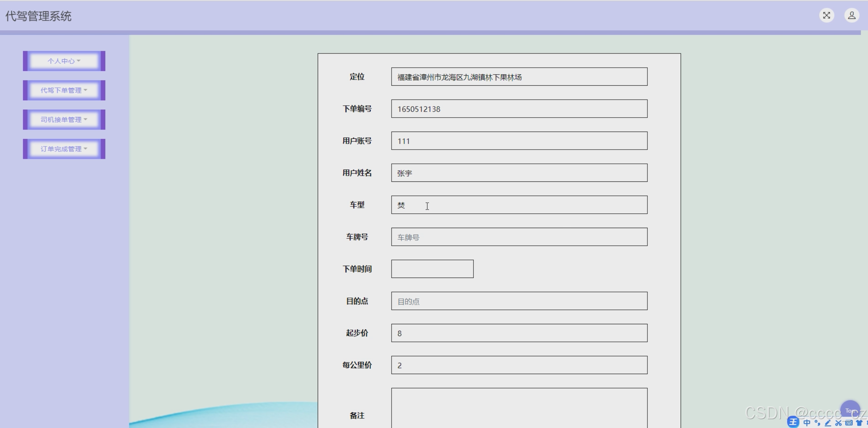Expand the 个人中心 sidebar menu
The height and width of the screenshot is (428, 868).
point(64,61)
